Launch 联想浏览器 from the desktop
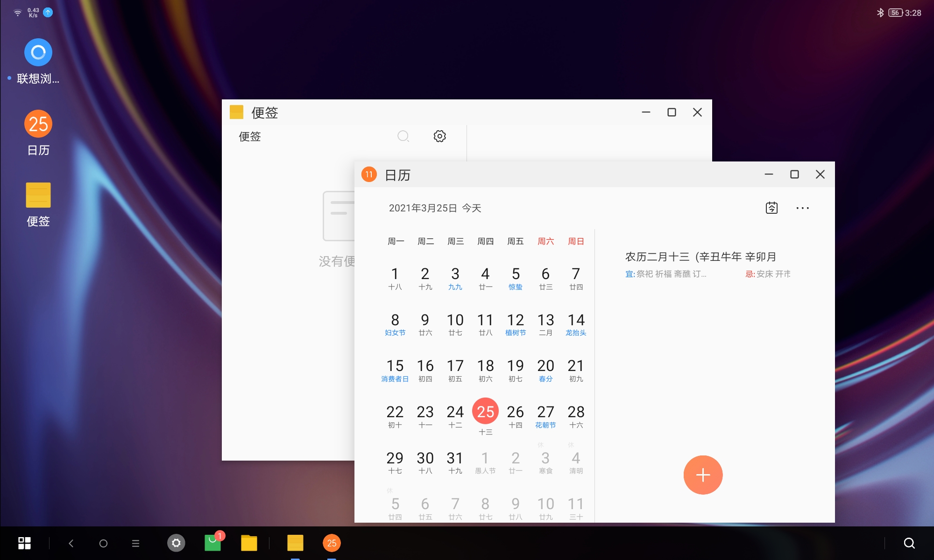Viewport: 934px width, 560px height. (38, 52)
